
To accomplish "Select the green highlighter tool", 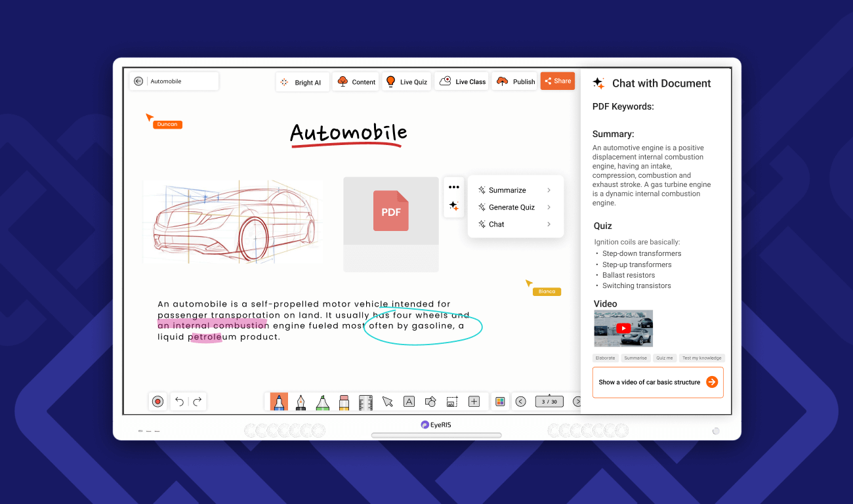I will coord(322,402).
